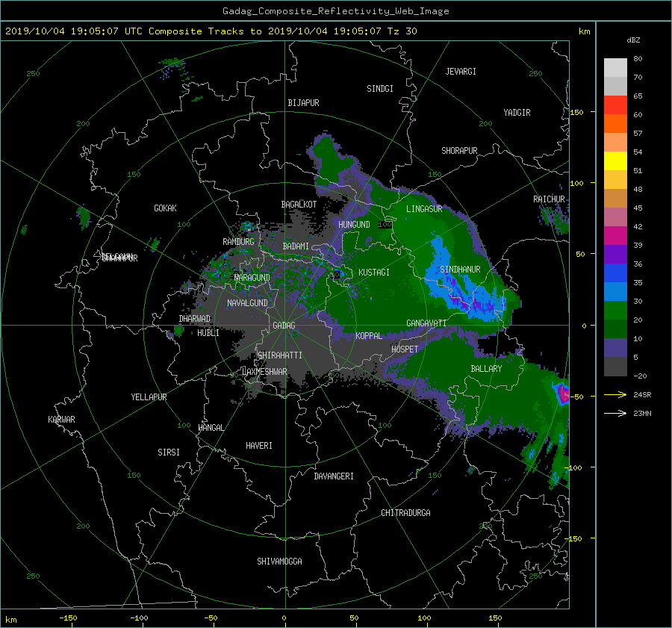Click the yellow 24SR track arrow
The height and width of the screenshot is (628, 672).
pyautogui.click(x=615, y=394)
